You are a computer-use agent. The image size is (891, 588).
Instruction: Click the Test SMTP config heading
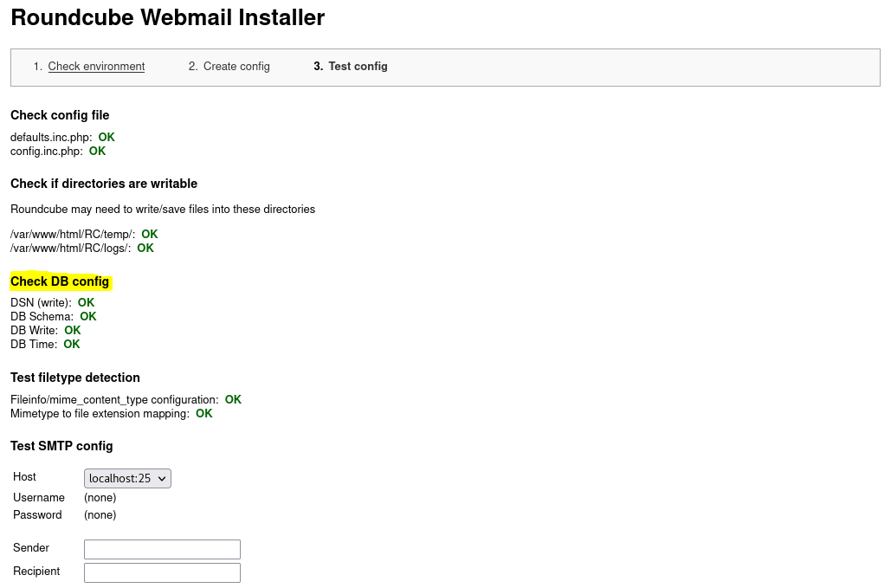(61, 446)
